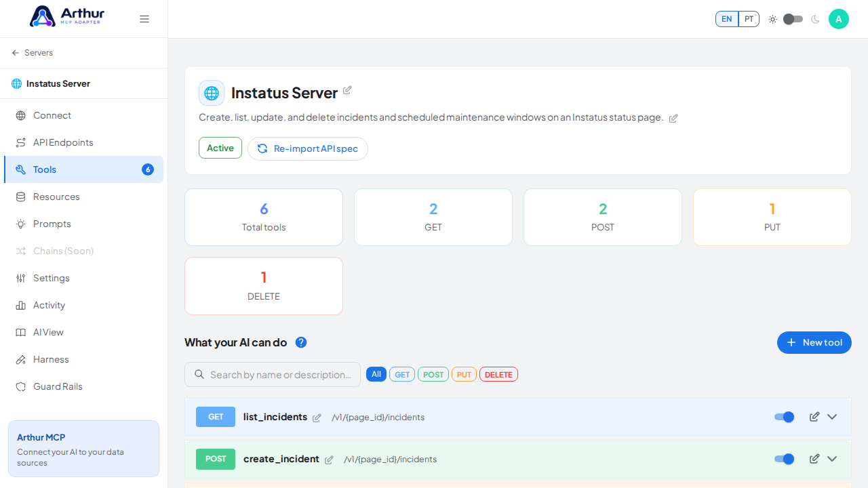Open Harness section
The height and width of the screenshot is (488, 868).
coord(83,359)
